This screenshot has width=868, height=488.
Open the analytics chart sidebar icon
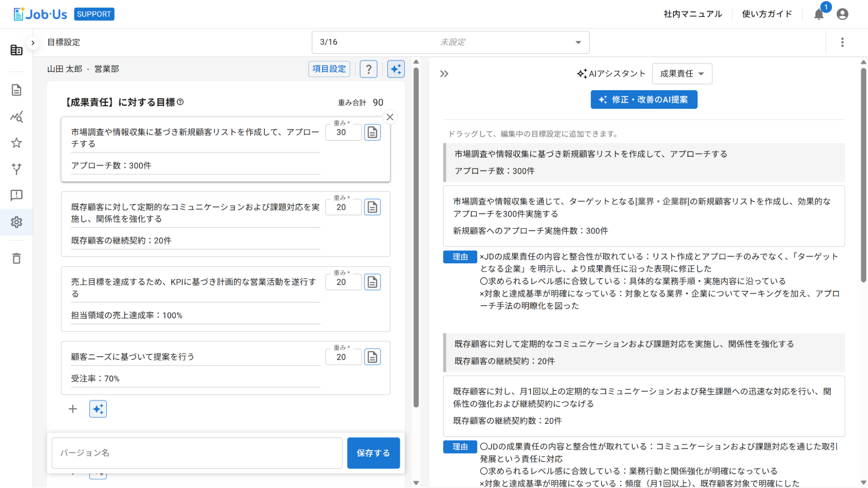(17, 117)
